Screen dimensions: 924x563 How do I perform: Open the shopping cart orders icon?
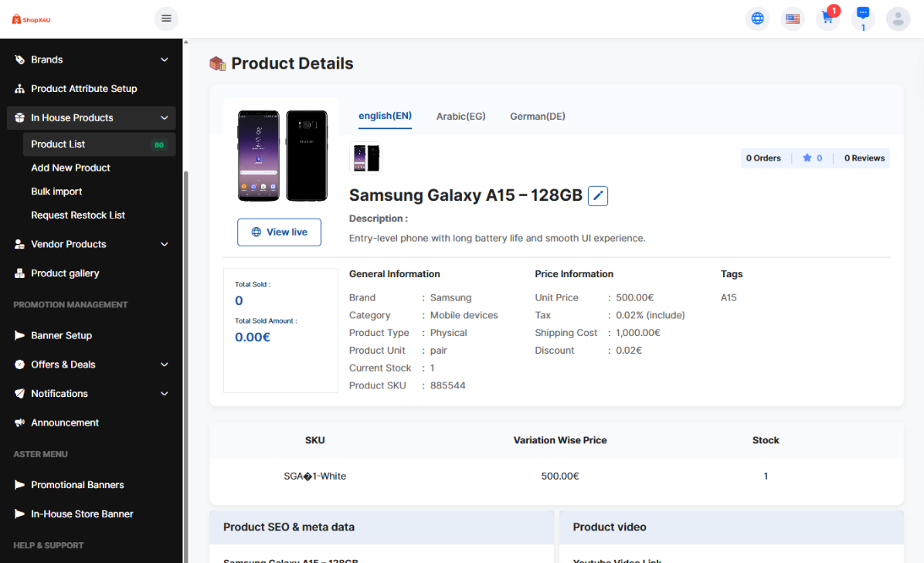click(827, 19)
